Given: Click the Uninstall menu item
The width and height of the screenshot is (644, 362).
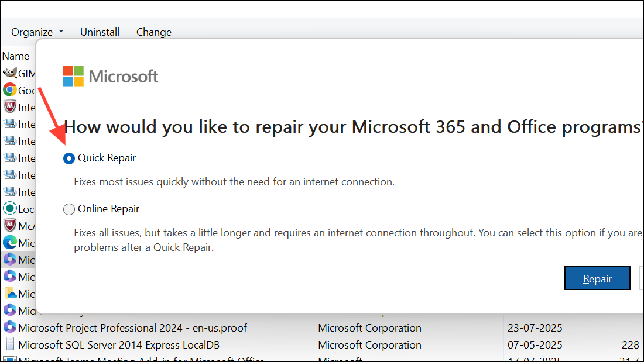Looking at the screenshot, I should (100, 32).
